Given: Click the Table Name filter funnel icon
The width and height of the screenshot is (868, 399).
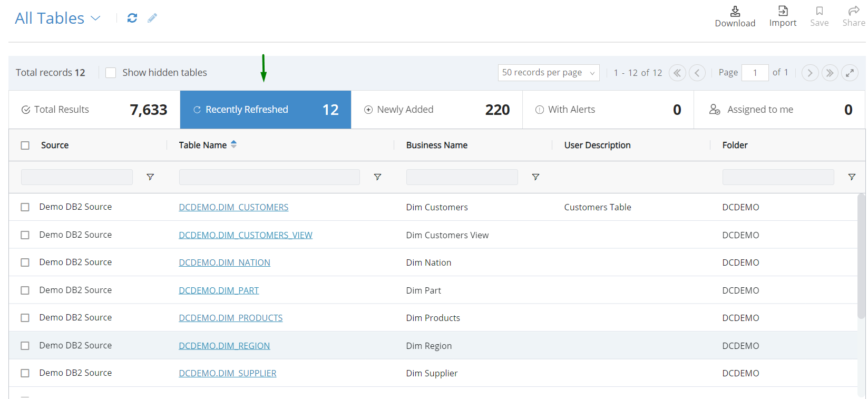Looking at the screenshot, I should pos(377,177).
